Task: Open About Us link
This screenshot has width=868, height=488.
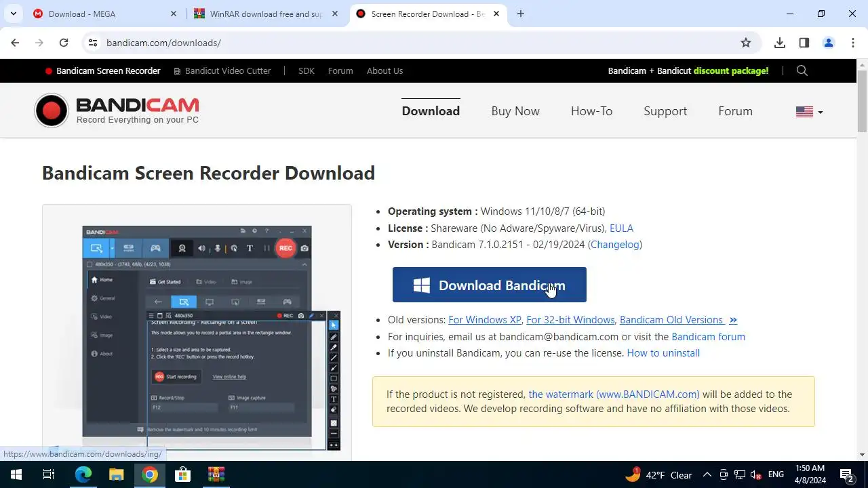Action: [x=384, y=70]
